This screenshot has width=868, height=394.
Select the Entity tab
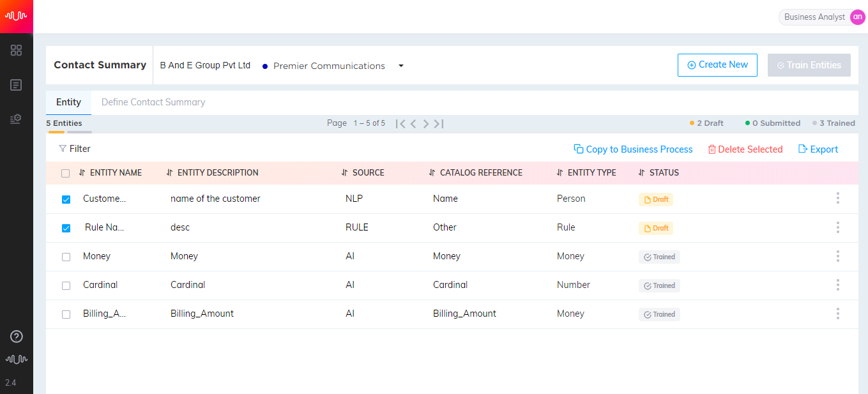(x=68, y=102)
